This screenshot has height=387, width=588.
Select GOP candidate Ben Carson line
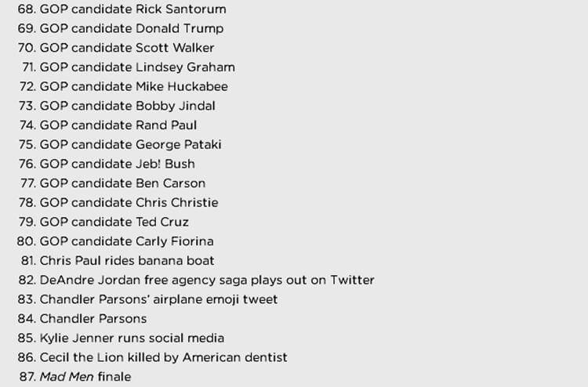113,183
